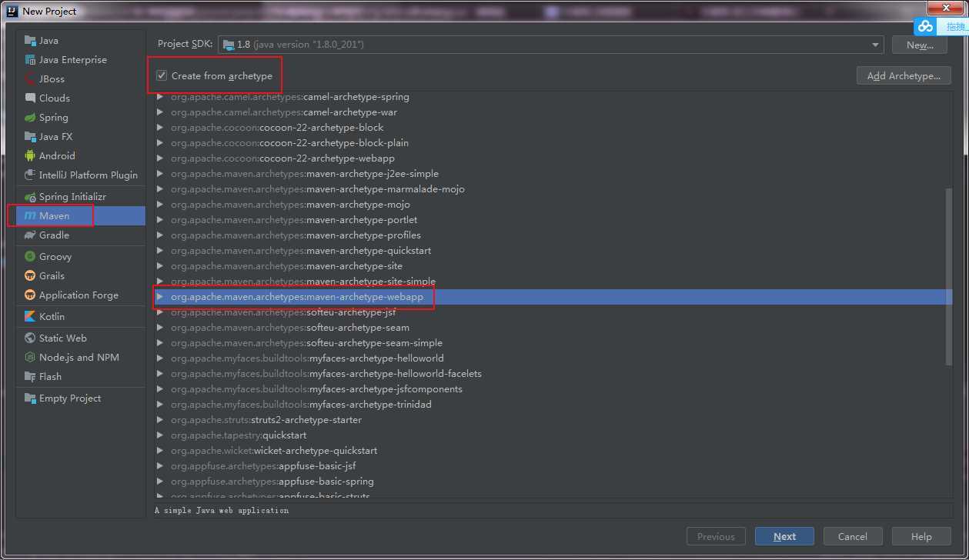Select tapestry quickstart archetype
The width and height of the screenshot is (969, 560).
coord(239,435)
